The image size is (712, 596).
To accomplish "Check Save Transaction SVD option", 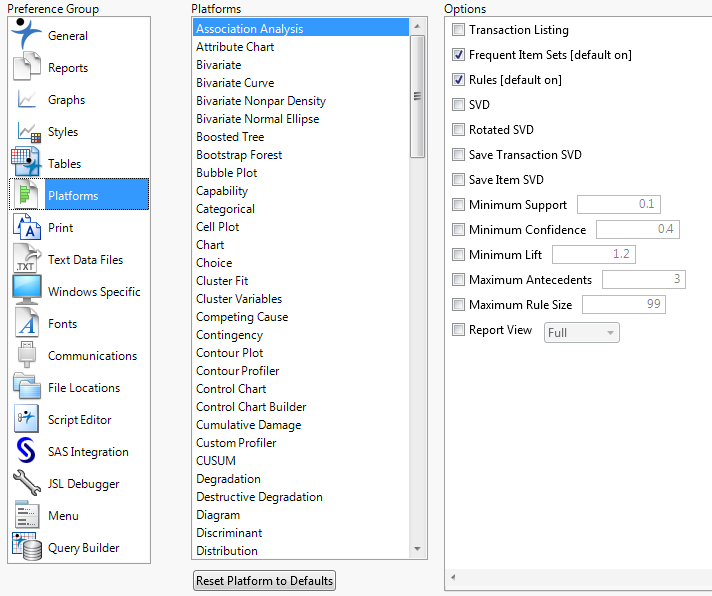I will pyautogui.click(x=459, y=155).
